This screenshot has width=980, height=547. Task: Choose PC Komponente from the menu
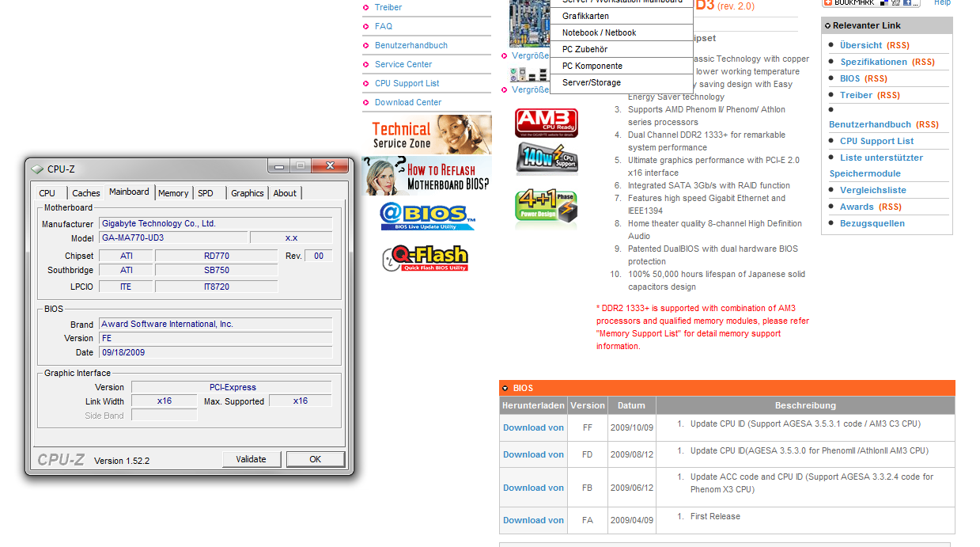622,66
